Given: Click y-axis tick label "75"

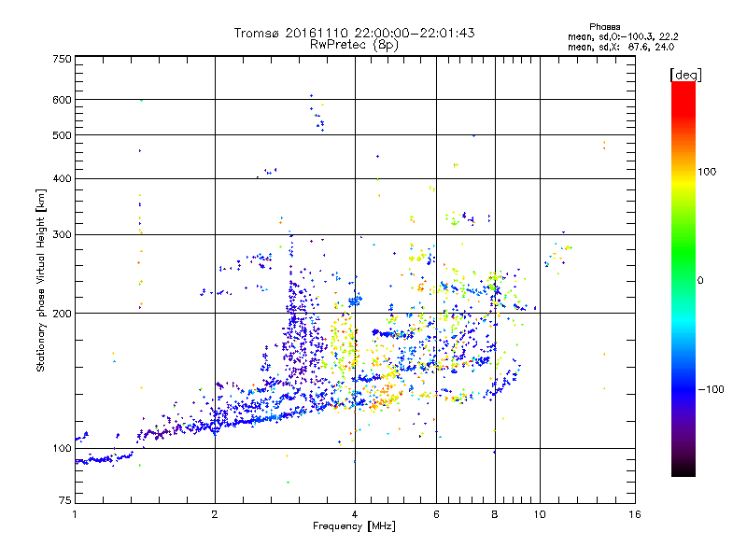Looking at the screenshot, I should pos(64,500).
